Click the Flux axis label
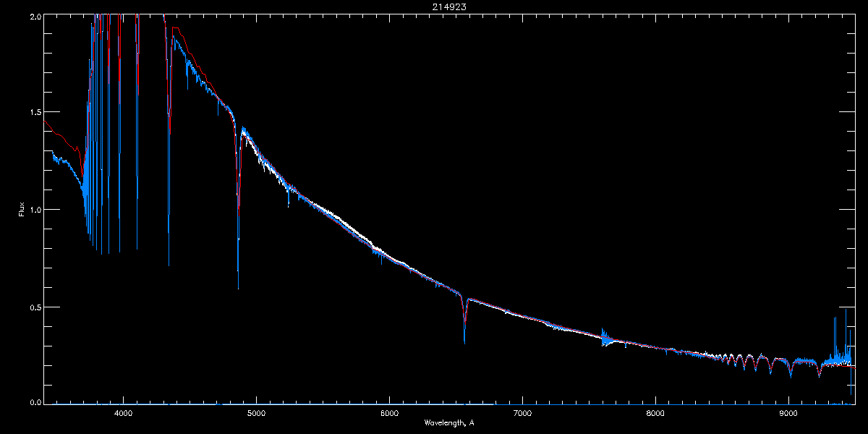This screenshot has width=868, height=434. [x=22, y=210]
